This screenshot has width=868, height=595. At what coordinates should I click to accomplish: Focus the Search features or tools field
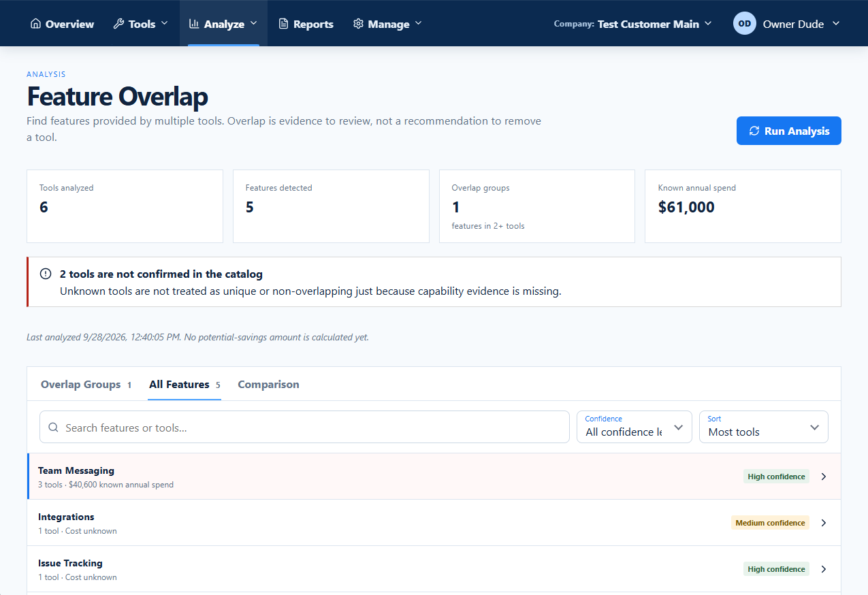point(304,427)
